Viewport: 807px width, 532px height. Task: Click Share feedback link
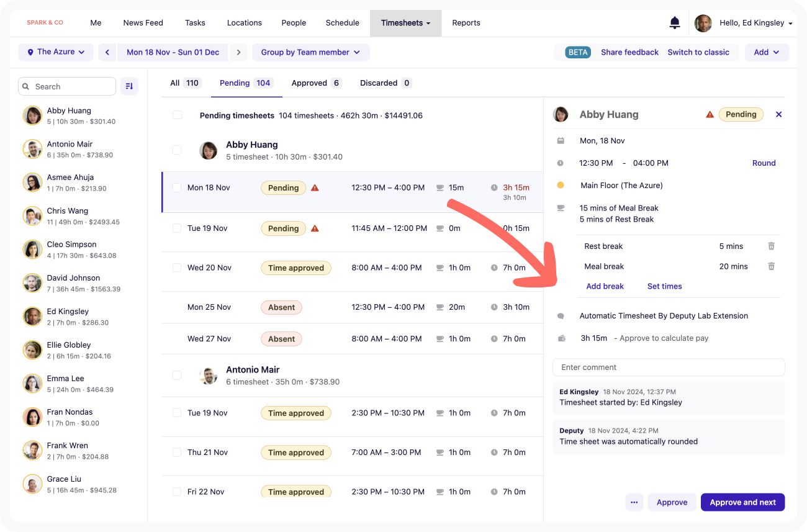click(629, 52)
